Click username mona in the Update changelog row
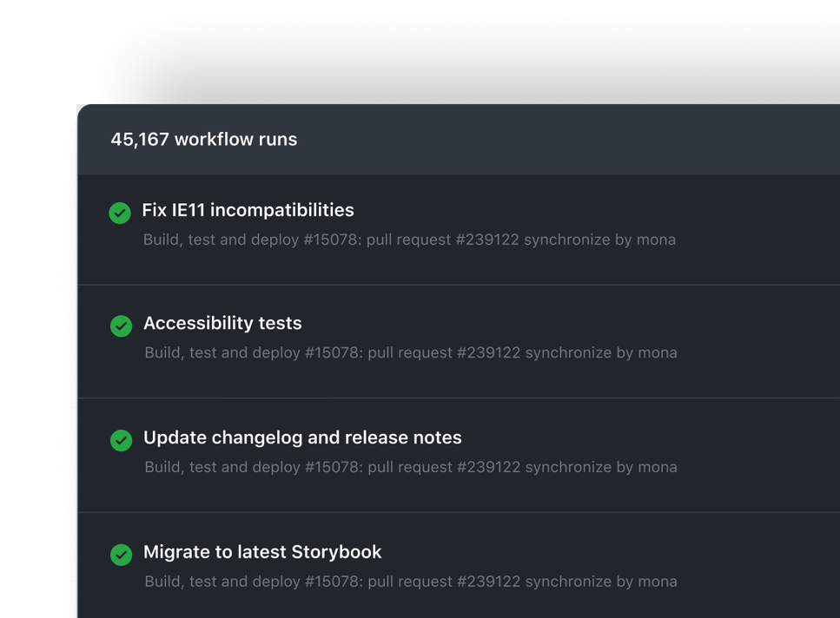Image resolution: width=840 pixels, height=618 pixels. pyautogui.click(x=658, y=467)
